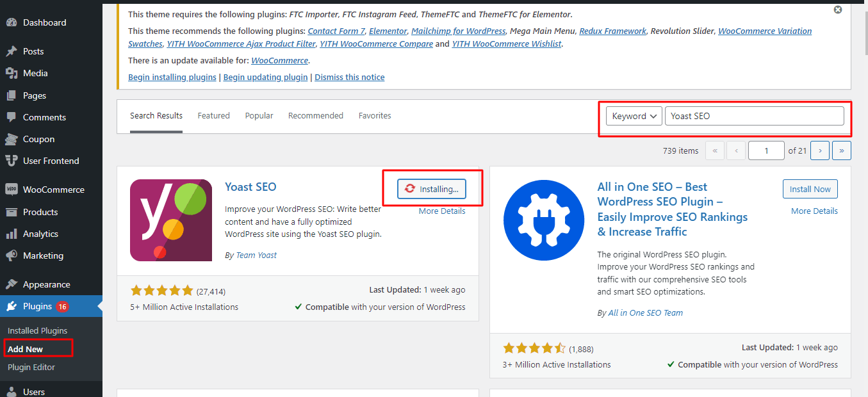
Task: Go to last page of results
Action: pos(842,150)
